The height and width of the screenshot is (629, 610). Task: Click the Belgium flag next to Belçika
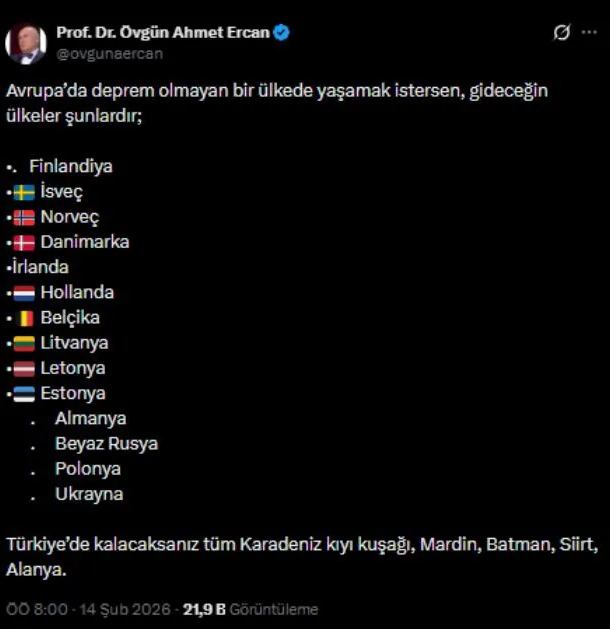click(x=24, y=318)
